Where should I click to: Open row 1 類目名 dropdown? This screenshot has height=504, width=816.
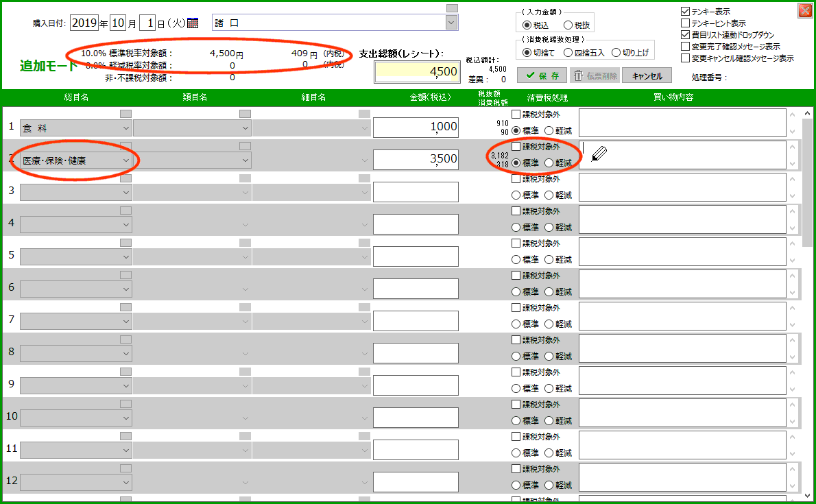tap(245, 128)
